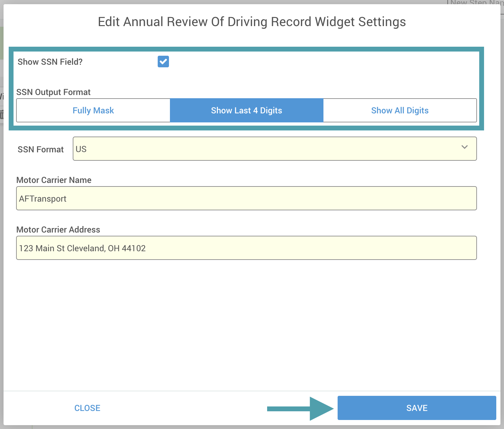The image size is (504, 429).
Task: Choose Show Last 4 Digits format
Action: [x=247, y=110]
